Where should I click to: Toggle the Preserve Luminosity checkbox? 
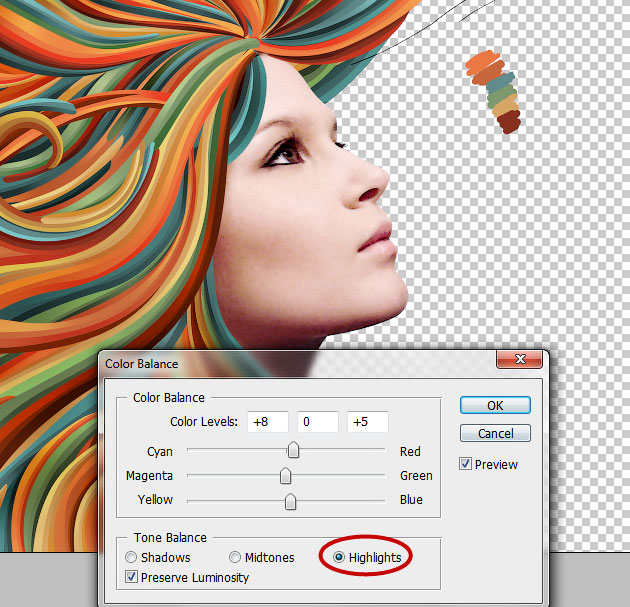tap(131, 577)
